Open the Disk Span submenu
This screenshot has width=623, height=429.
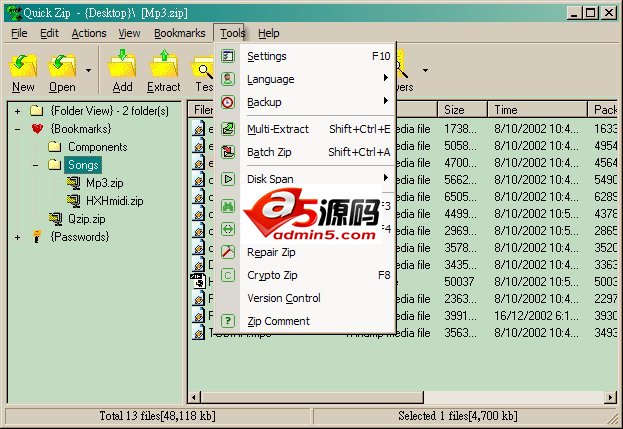point(317,179)
